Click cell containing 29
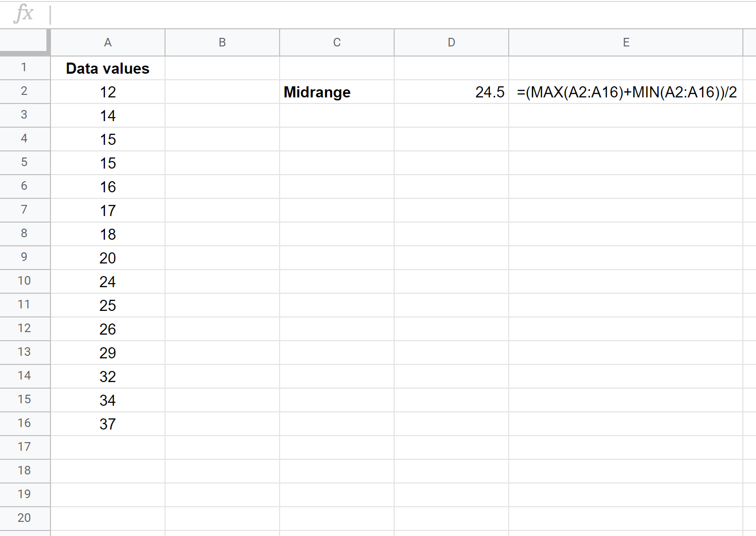Viewport: 756px width, 536px height. 108,353
